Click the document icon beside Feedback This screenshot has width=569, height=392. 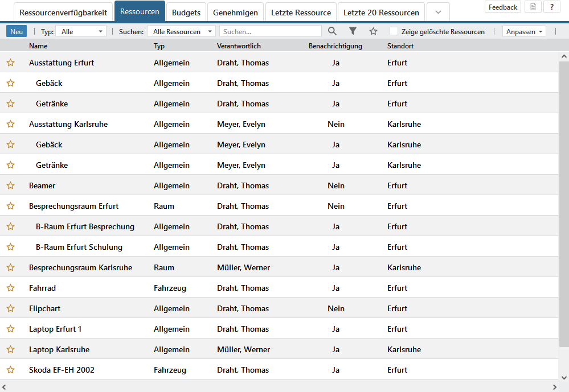point(533,7)
